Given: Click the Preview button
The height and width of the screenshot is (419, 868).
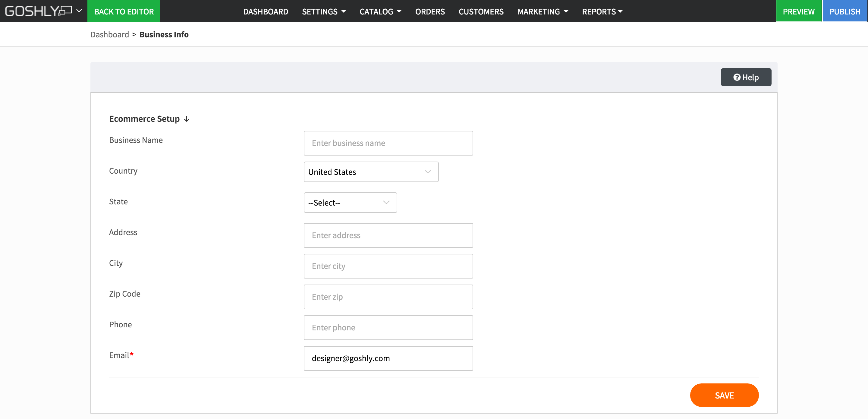Looking at the screenshot, I should coord(798,11).
